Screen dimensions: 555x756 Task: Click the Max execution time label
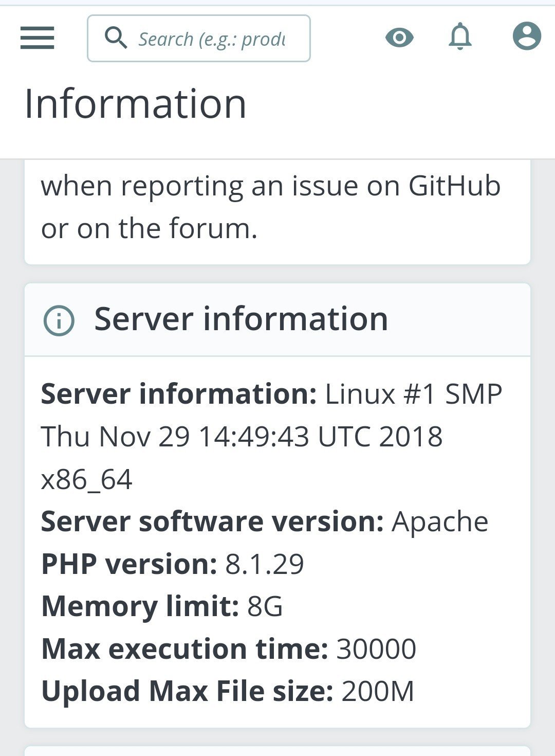(x=184, y=649)
